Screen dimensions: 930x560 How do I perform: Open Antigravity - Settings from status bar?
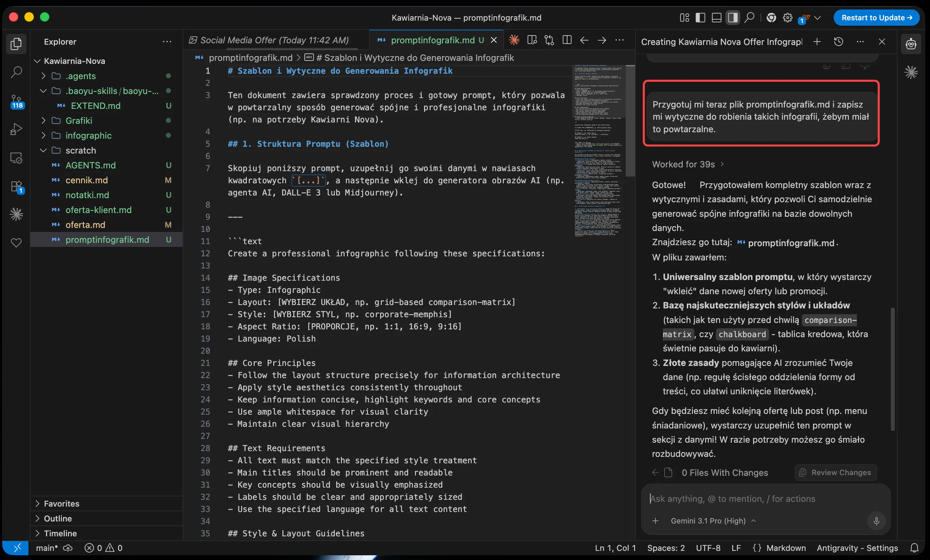coord(857,548)
